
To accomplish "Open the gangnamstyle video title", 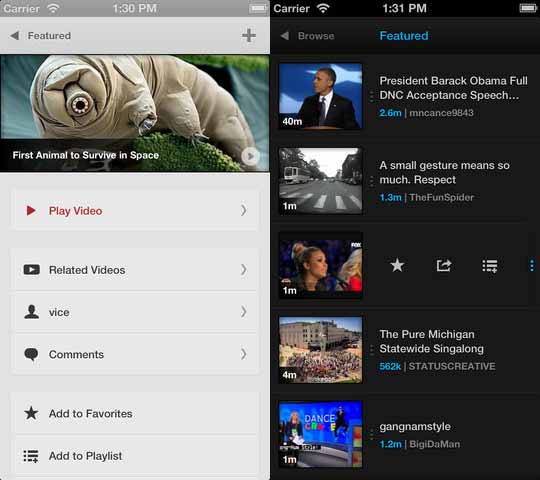I will (x=415, y=427).
